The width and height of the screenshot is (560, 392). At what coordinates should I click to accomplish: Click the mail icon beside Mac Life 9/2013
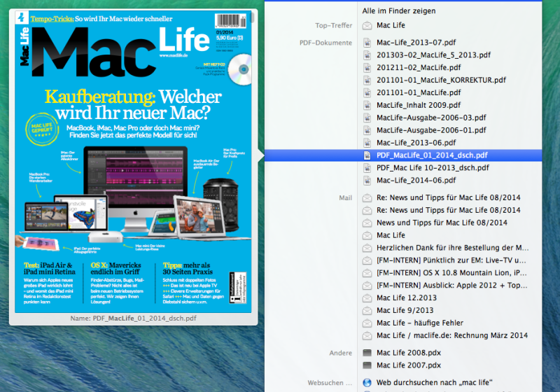[x=367, y=310]
